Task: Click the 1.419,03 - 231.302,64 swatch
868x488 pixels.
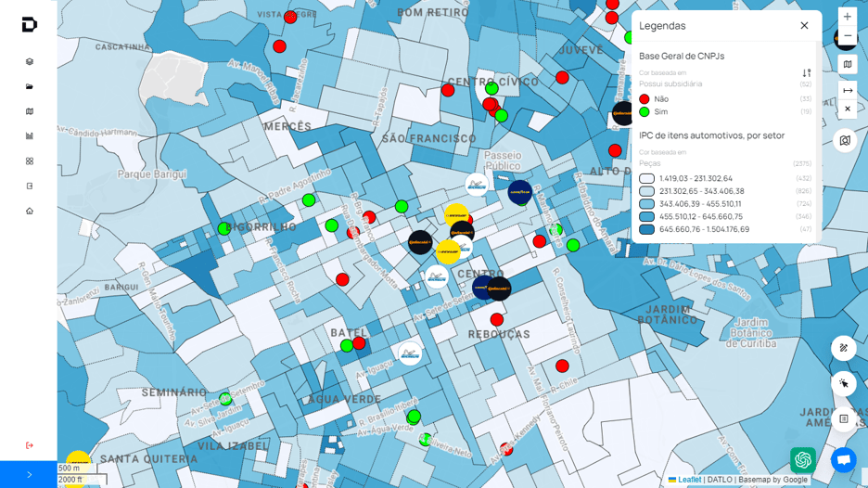Action: [x=646, y=178]
